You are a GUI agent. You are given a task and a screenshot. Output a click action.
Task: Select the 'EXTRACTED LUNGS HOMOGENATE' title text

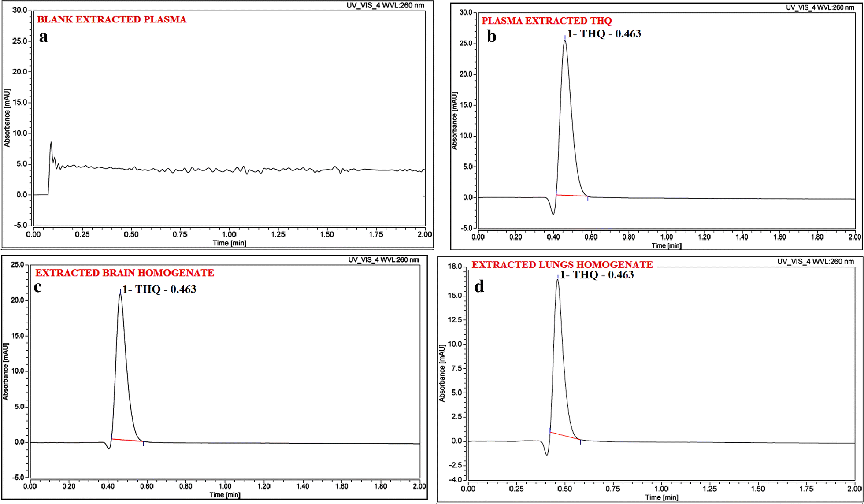(562, 265)
